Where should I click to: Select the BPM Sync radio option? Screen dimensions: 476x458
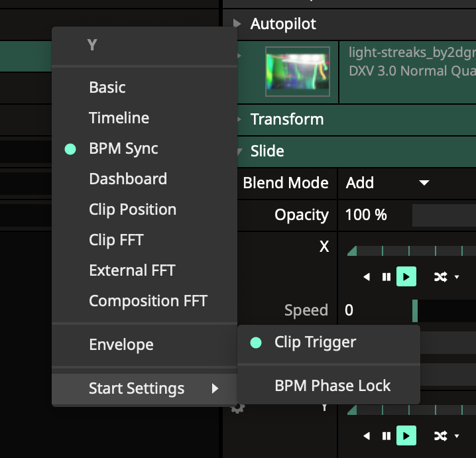pos(123,148)
